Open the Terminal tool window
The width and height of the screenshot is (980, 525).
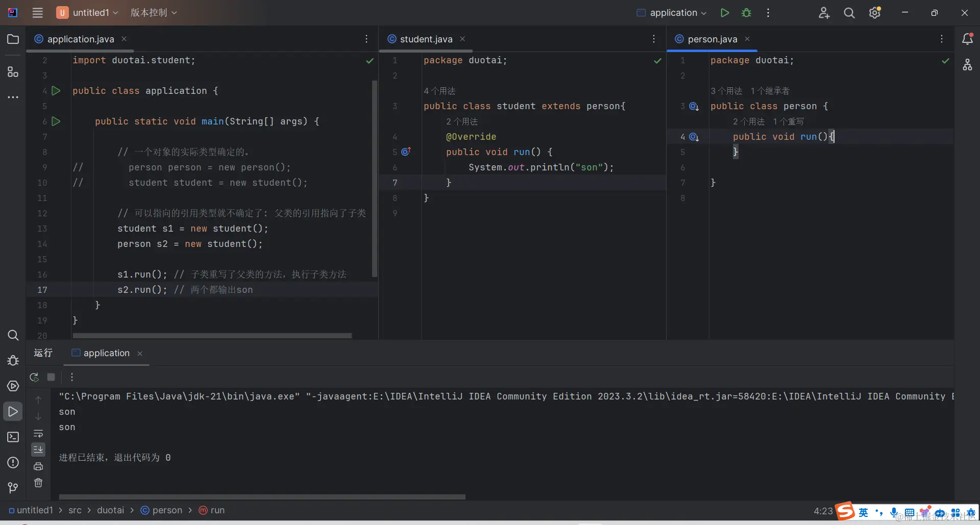[13, 437]
